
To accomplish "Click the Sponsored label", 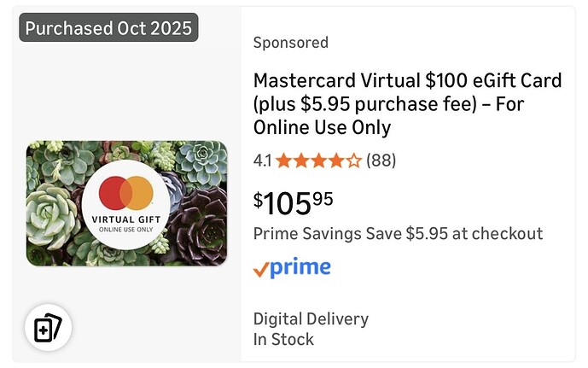I will (290, 43).
